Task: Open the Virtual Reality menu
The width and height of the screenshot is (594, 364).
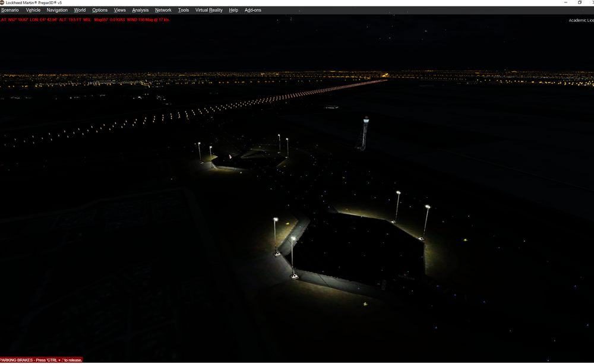Action: pos(209,10)
